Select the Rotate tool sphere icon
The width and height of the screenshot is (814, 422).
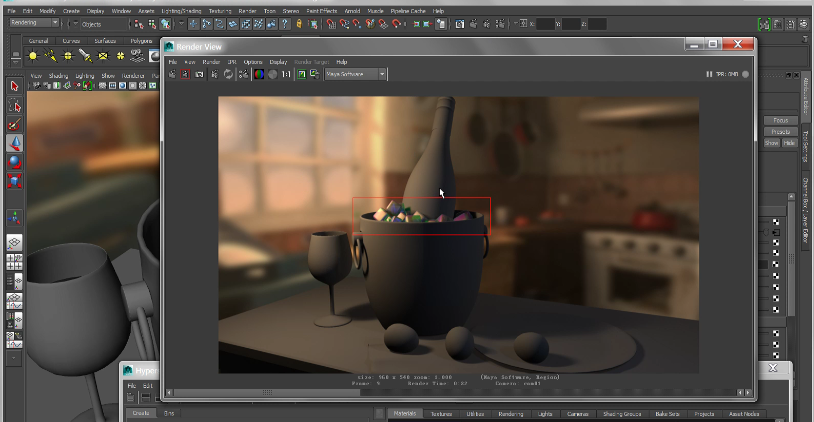[15, 162]
